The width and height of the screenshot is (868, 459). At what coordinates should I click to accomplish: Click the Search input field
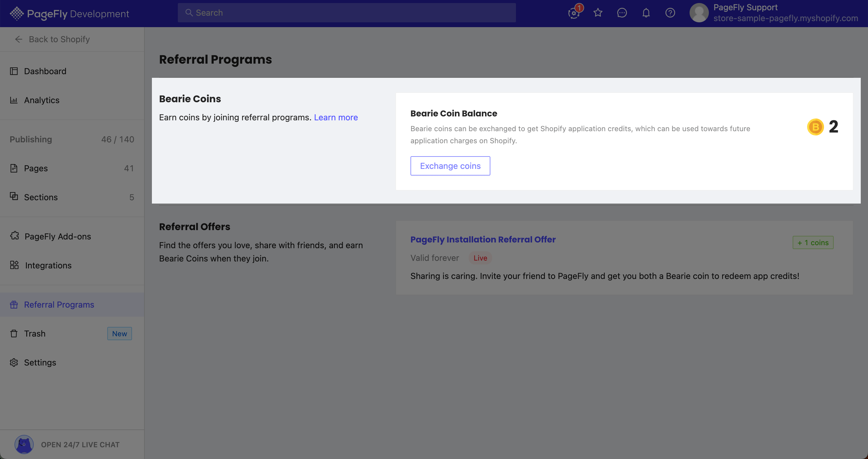tap(347, 13)
